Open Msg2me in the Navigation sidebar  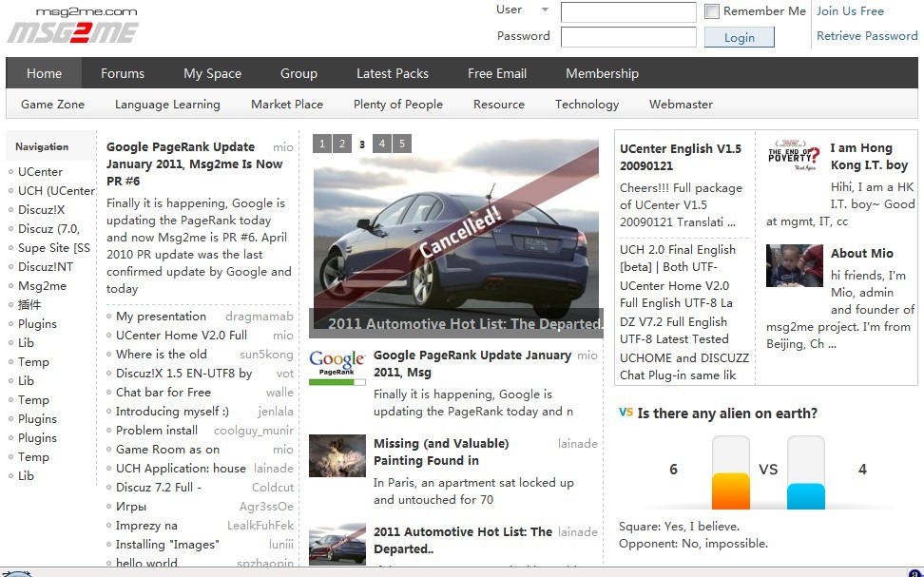[42, 286]
